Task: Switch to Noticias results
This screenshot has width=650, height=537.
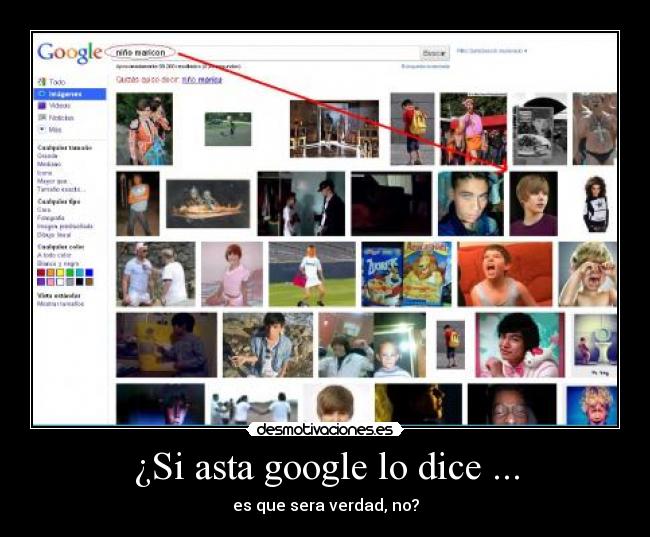Action: pos(61,118)
